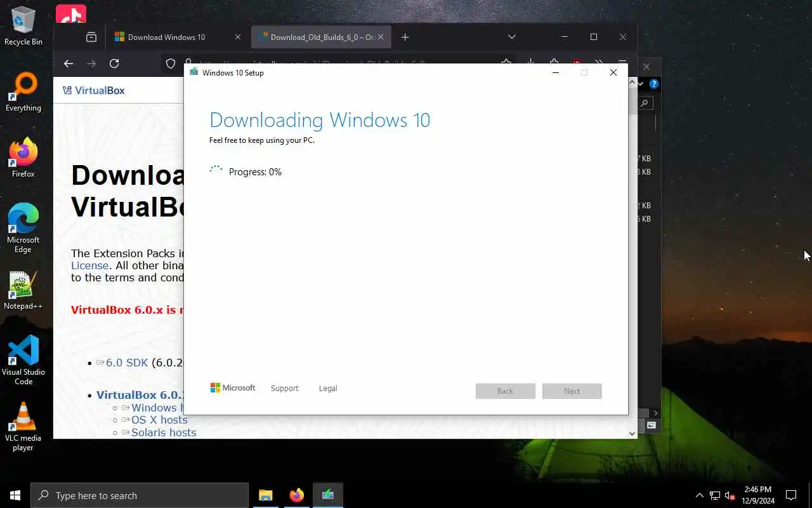Click the shield tracking protection icon

(x=170, y=63)
